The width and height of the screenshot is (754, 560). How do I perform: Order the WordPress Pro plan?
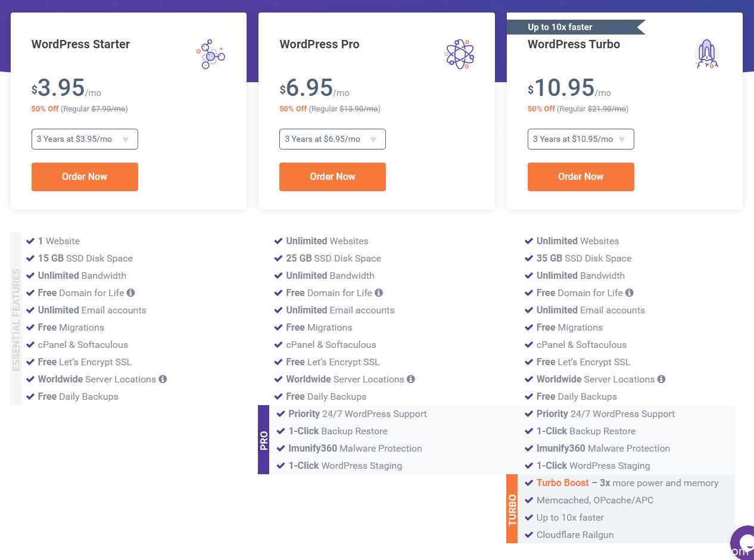(332, 177)
